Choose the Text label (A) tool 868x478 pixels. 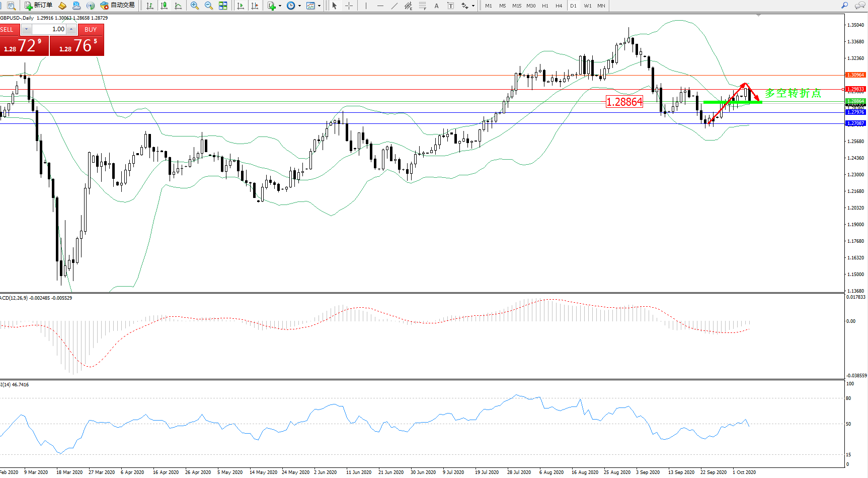tap(436, 6)
